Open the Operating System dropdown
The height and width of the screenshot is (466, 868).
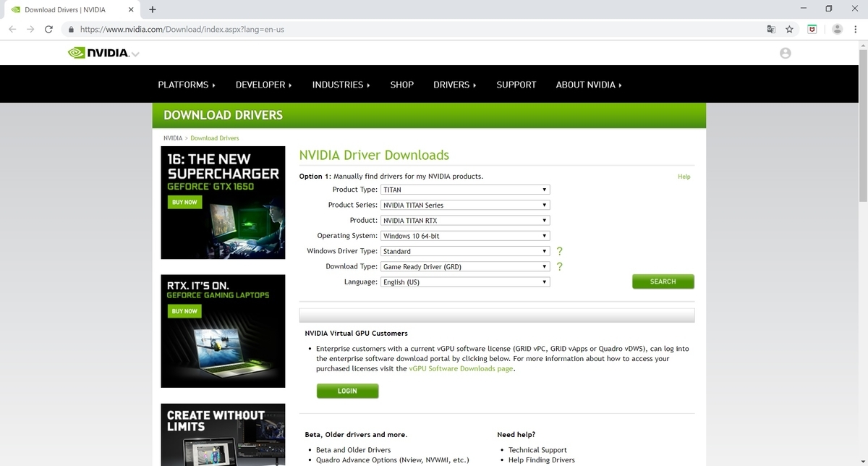click(x=465, y=236)
